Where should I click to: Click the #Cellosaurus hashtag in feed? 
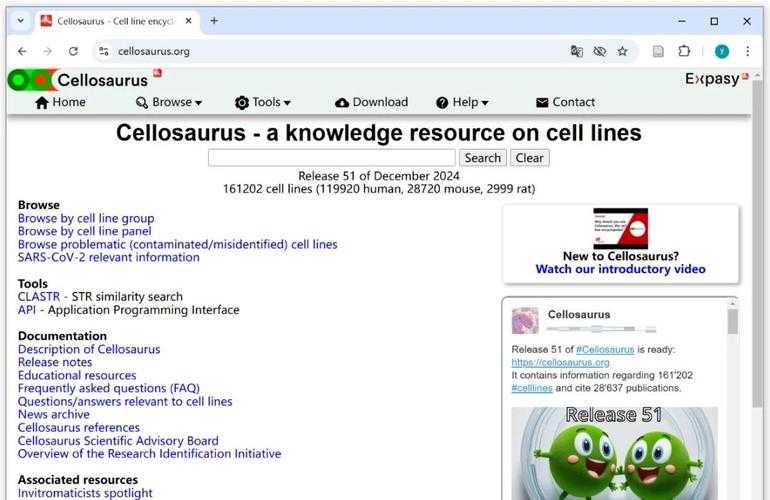605,349
